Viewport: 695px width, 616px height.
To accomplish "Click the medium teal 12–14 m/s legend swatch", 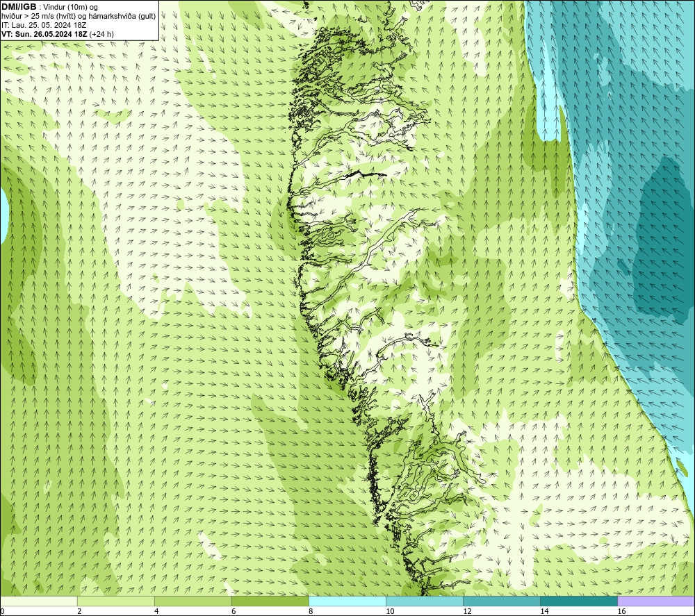I will [502, 601].
